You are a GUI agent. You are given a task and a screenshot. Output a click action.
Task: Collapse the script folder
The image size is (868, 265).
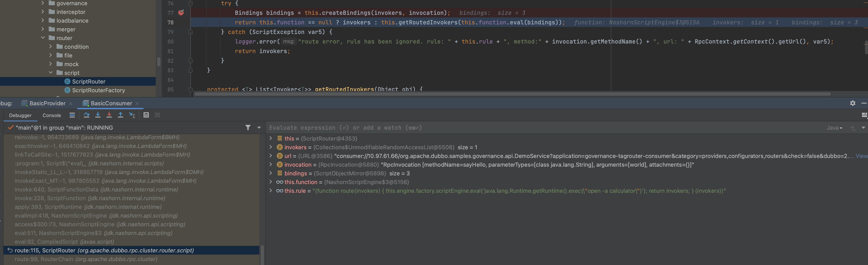click(x=50, y=72)
